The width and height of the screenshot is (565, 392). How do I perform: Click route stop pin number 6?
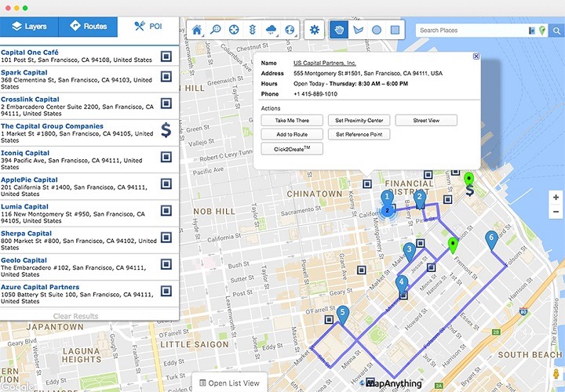click(x=491, y=240)
